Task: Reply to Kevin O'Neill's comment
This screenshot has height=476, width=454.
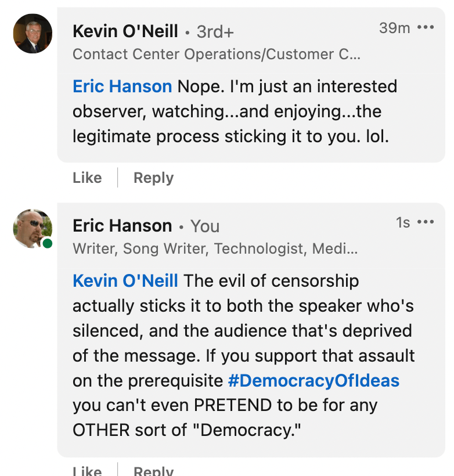Action: (153, 178)
